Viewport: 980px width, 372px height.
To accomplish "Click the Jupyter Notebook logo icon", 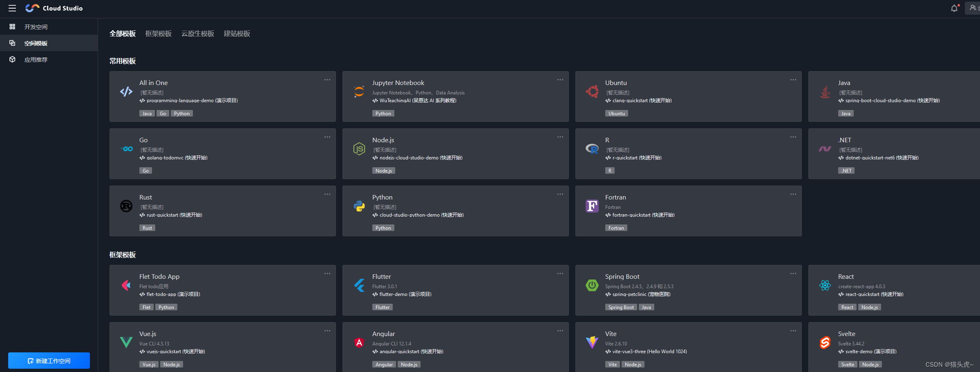I will [x=359, y=92].
